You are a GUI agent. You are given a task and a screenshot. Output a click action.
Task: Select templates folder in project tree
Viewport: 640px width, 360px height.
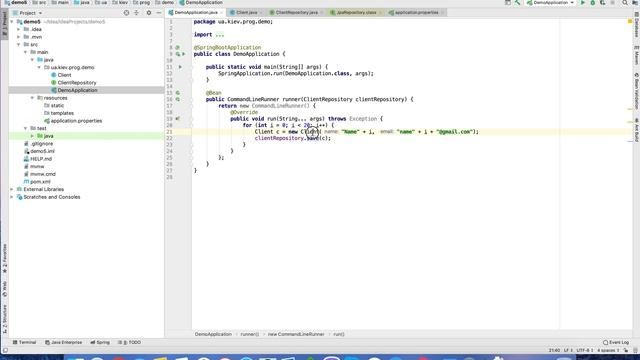coord(59,113)
